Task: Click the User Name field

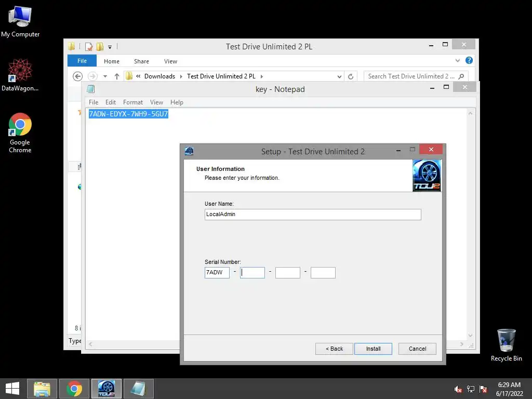Action: click(x=313, y=215)
